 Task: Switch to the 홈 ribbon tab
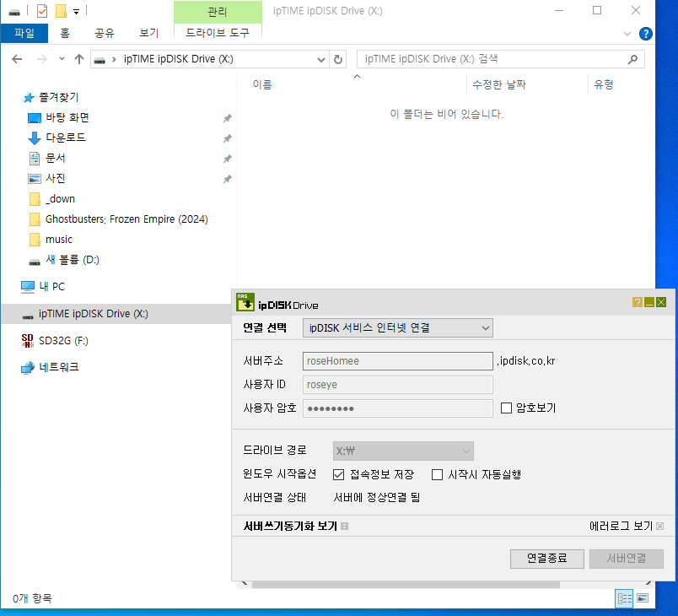coord(64,33)
